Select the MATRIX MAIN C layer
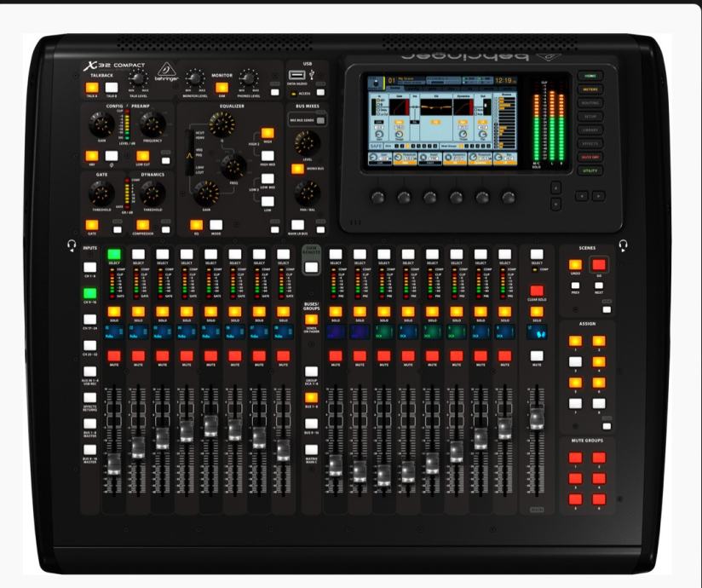This screenshot has height=588, width=702. click(311, 450)
